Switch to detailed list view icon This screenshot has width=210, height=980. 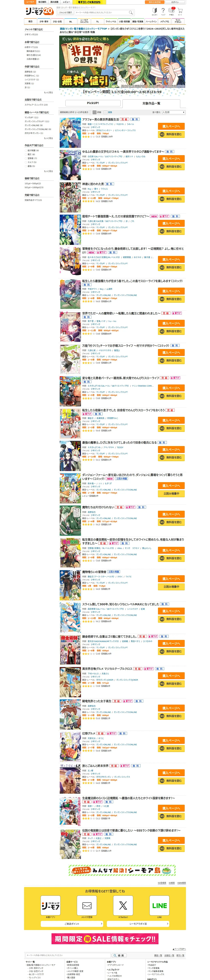[x=95, y=112]
